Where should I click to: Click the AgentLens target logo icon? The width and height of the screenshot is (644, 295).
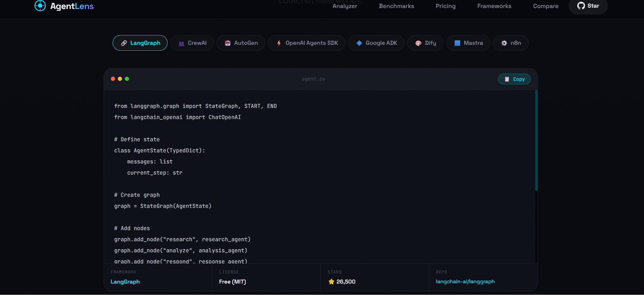[x=40, y=6]
